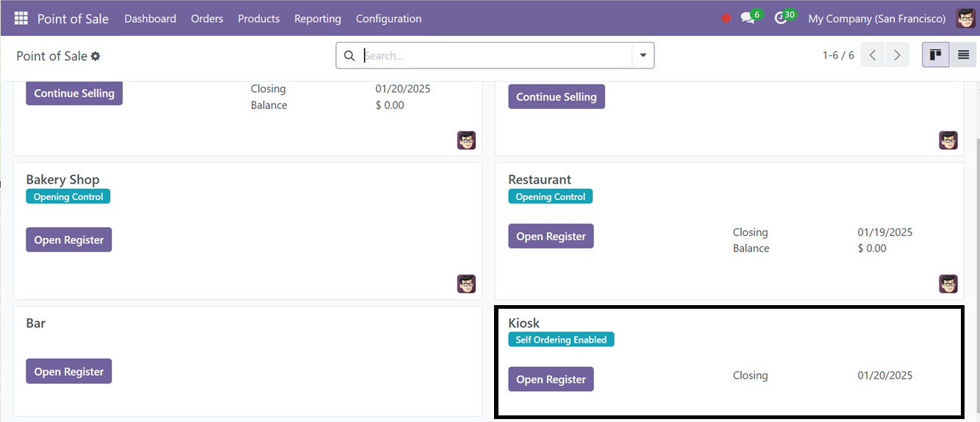Click Opening Control tag on Restaurant
Viewport: 980px width, 422px height.
click(551, 196)
